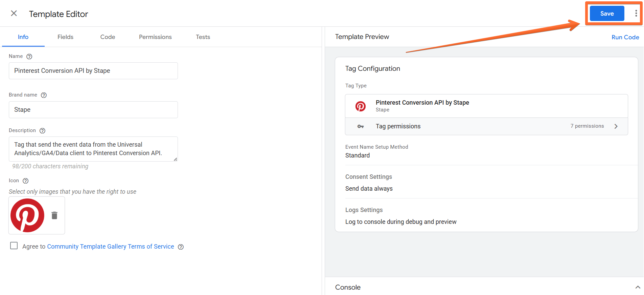Click the 'Standard' event name setup value
644x295 pixels.
click(x=358, y=155)
